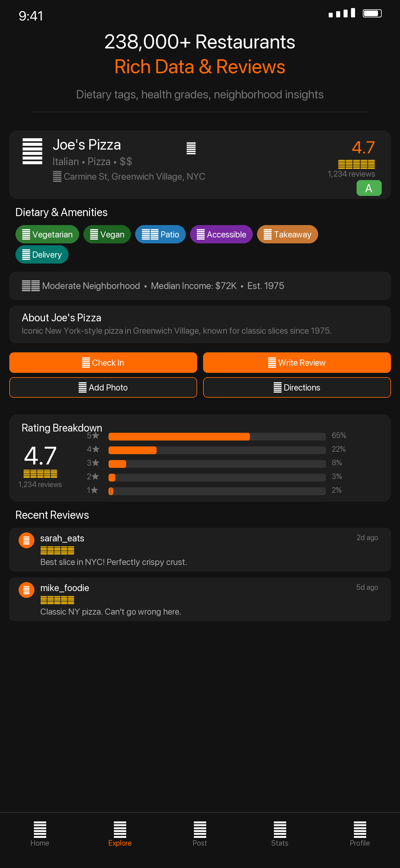Go to the Profile tab icon
Screen dimensions: 400x868
point(360,830)
